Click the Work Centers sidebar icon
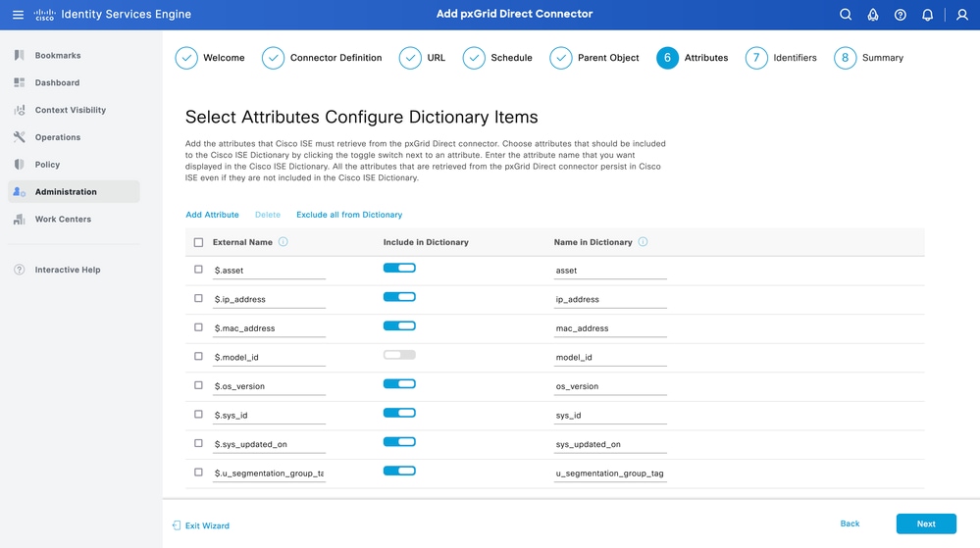 20,220
